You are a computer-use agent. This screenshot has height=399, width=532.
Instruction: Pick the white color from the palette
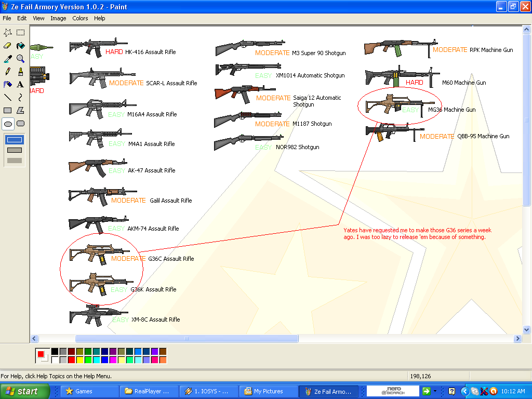[55, 360]
